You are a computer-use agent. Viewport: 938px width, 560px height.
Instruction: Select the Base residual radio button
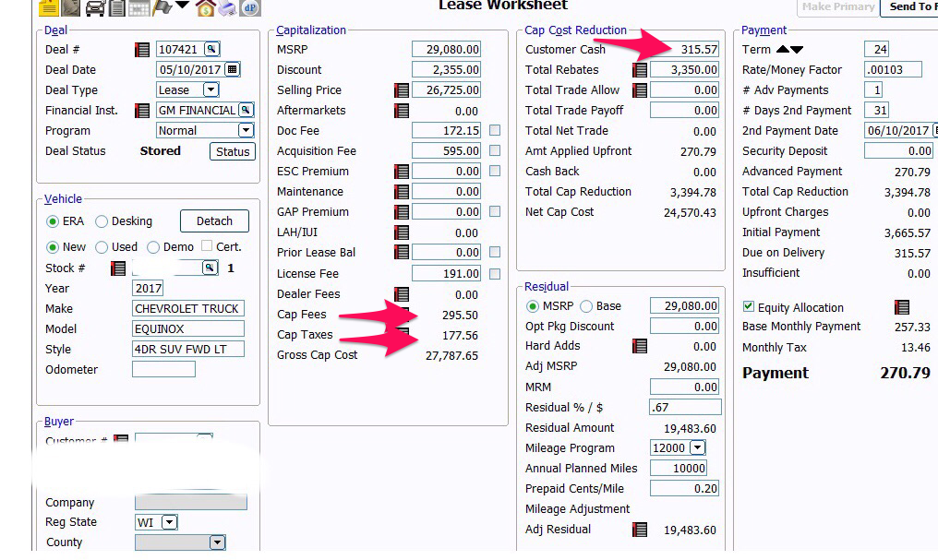coord(586,306)
